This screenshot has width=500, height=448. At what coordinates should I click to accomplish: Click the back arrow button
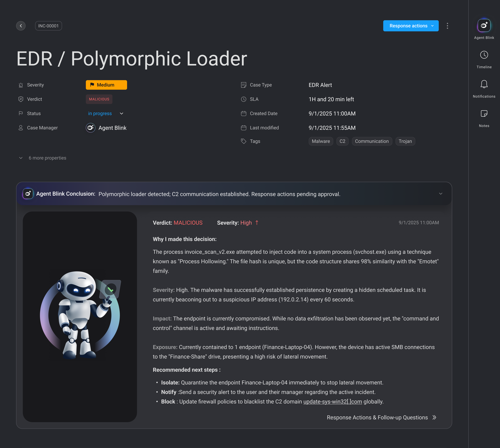(x=21, y=26)
